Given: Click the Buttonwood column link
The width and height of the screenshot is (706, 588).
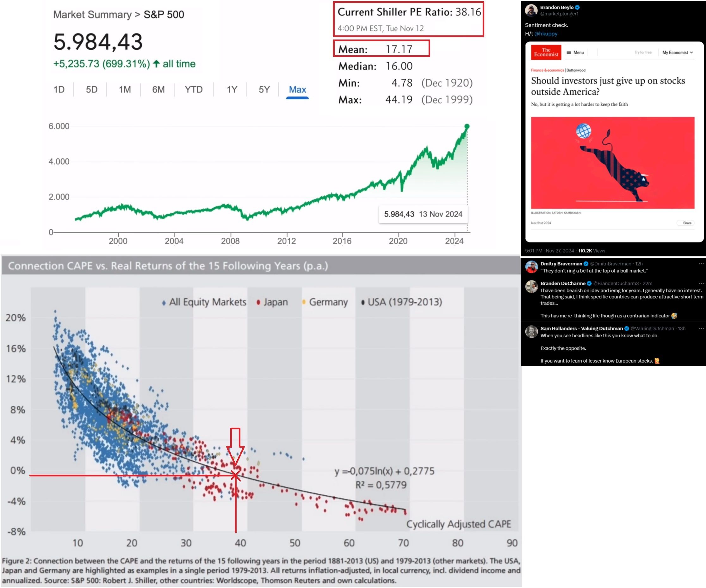Looking at the screenshot, I should [576, 70].
